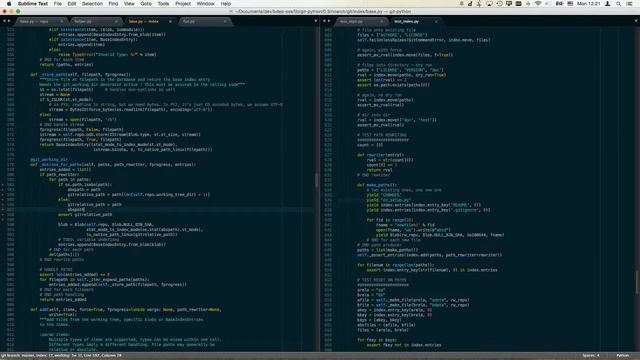The image size is (640, 360).
Task: Open the View menu
Action: [129, 4]
